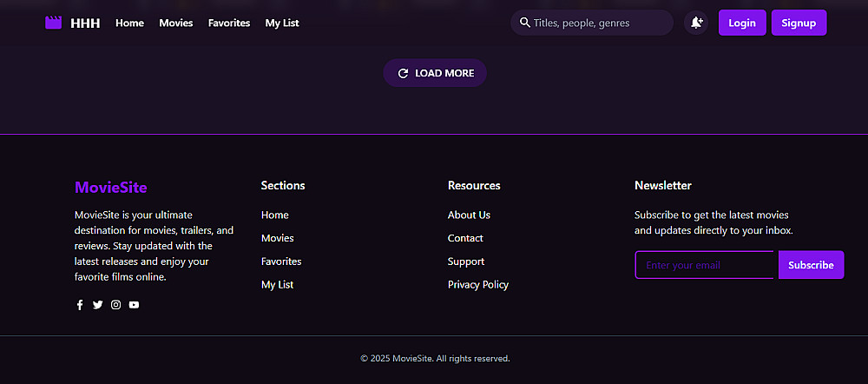Open MovieSite Twitter icon
This screenshot has height=384, width=868.
coord(97,305)
